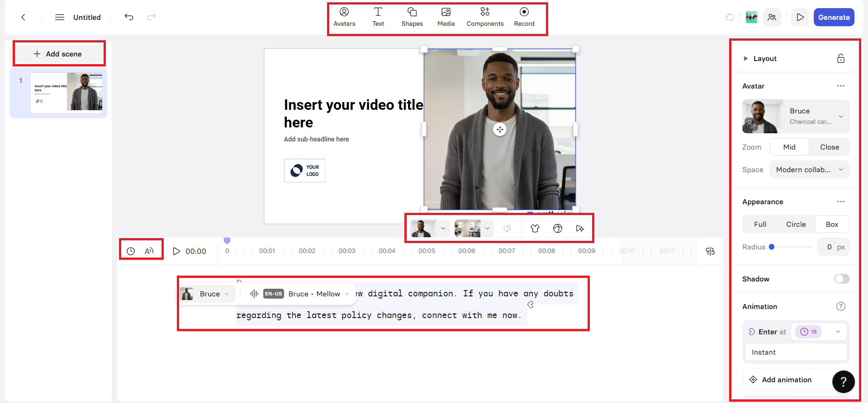Viewport: 868px width, 403px height.
Task: Open scene timing clock icon
Action: pyautogui.click(x=131, y=251)
